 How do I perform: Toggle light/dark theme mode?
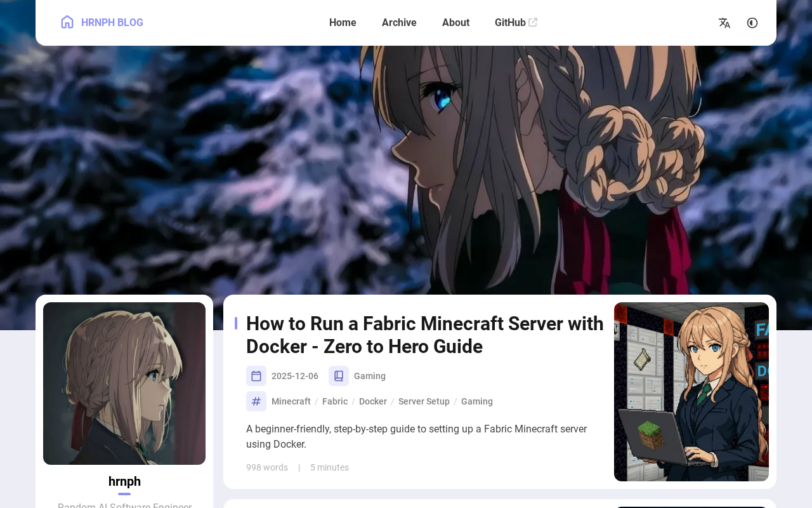(x=752, y=23)
